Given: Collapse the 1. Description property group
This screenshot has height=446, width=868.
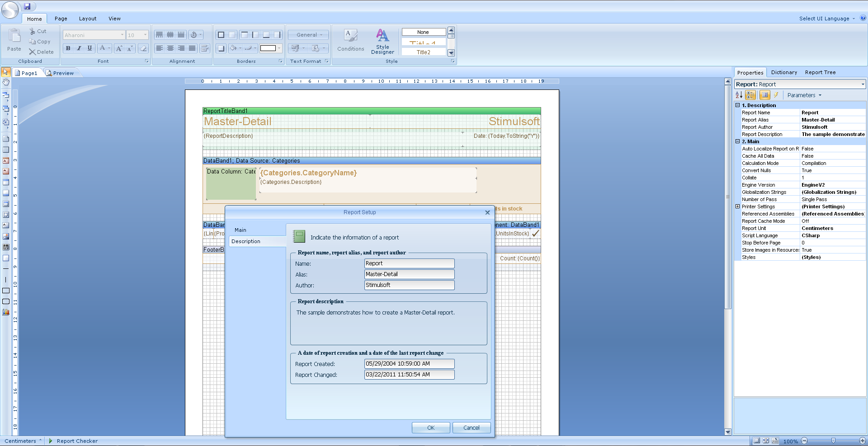Looking at the screenshot, I should [x=737, y=105].
